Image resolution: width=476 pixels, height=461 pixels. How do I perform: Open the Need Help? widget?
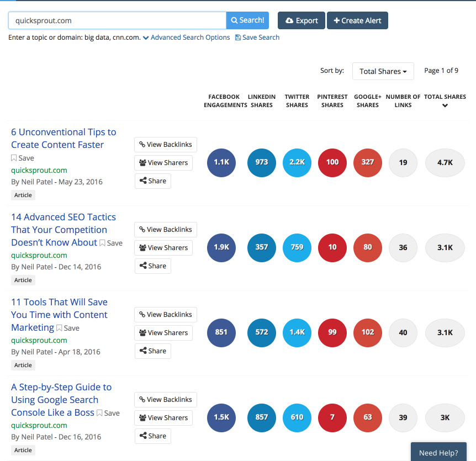pyautogui.click(x=438, y=453)
